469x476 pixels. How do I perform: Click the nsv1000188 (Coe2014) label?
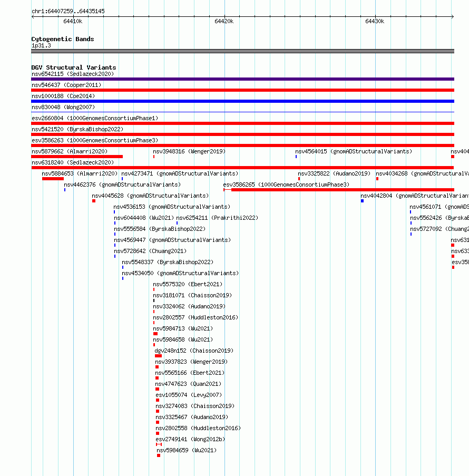pos(63,96)
